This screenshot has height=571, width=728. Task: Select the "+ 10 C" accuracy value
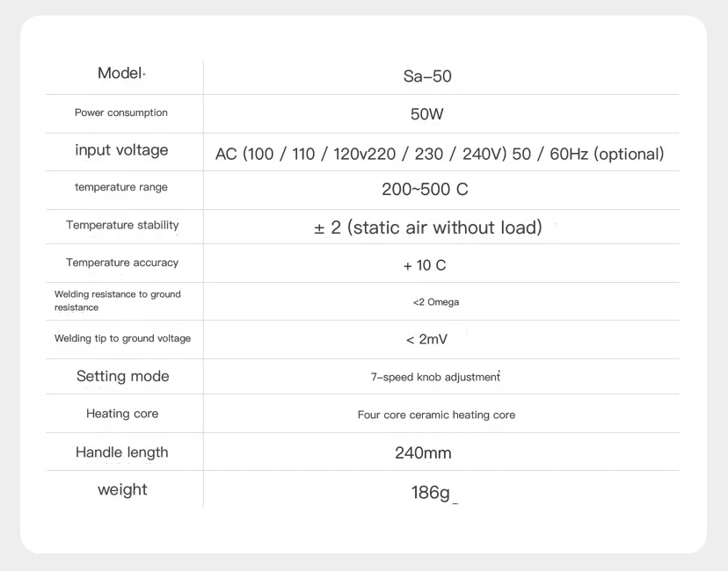tap(425, 265)
